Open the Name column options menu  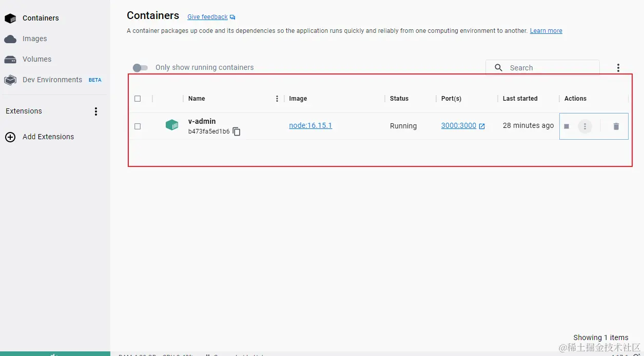277,99
